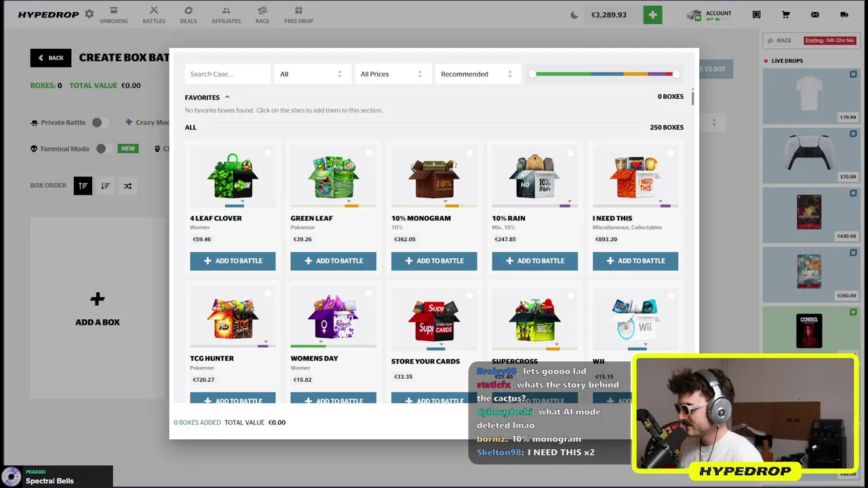The height and width of the screenshot is (488, 868).
Task: Open the €350.00 sample card live drop
Action: [811, 274]
